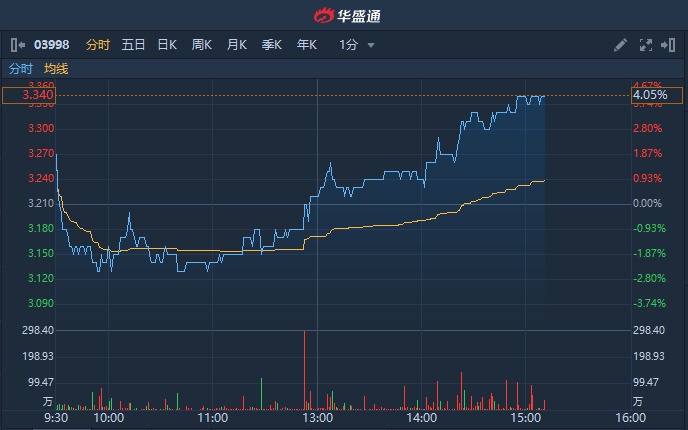Click the tall volume bar near 13:00
688x430 pixels.
click(x=303, y=370)
